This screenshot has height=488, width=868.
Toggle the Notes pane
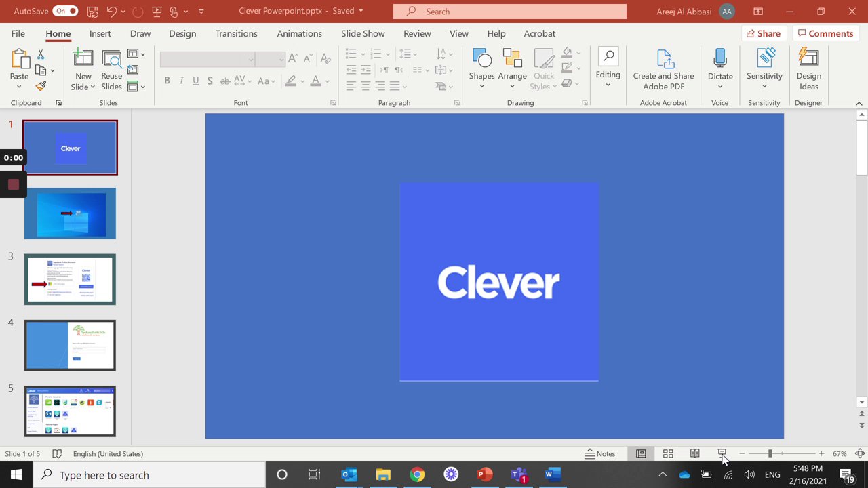(x=600, y=453)
